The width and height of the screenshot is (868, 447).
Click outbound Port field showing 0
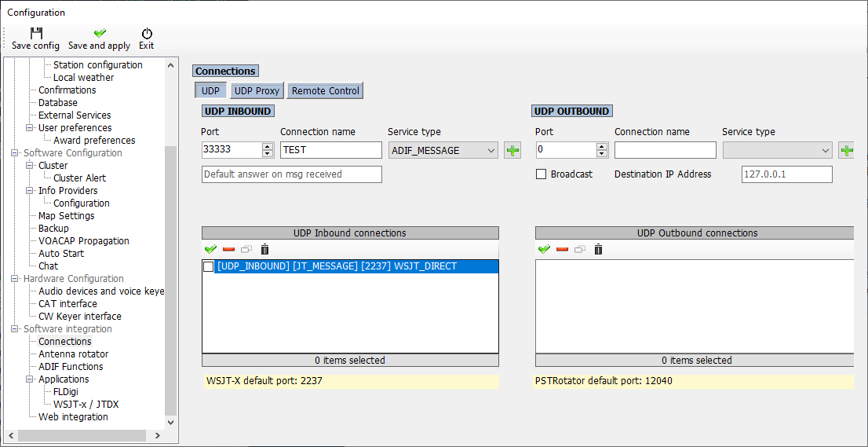[x=567, y=150]
